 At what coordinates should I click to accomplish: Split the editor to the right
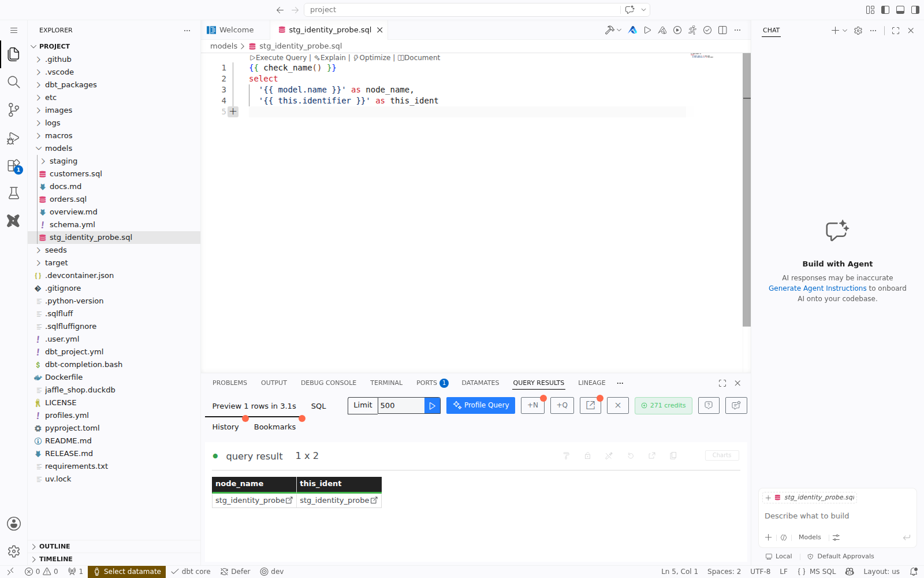722,30
